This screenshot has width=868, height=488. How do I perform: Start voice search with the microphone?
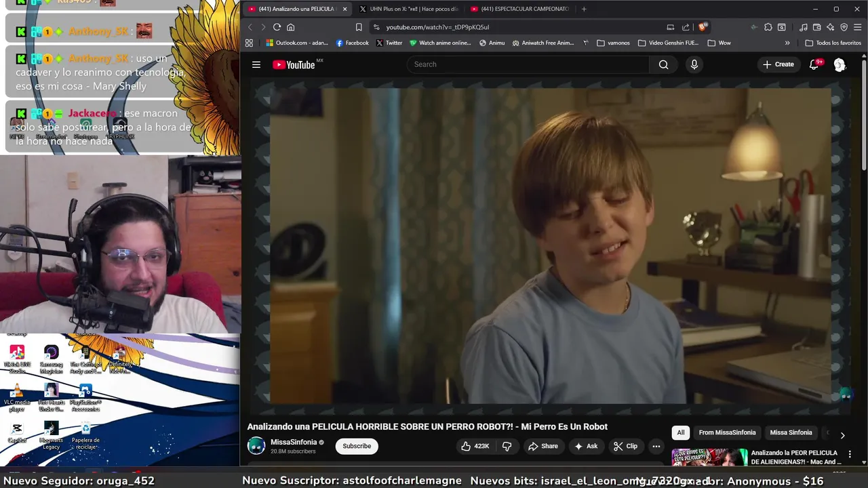pyautogui.click(x=694, y=64)
